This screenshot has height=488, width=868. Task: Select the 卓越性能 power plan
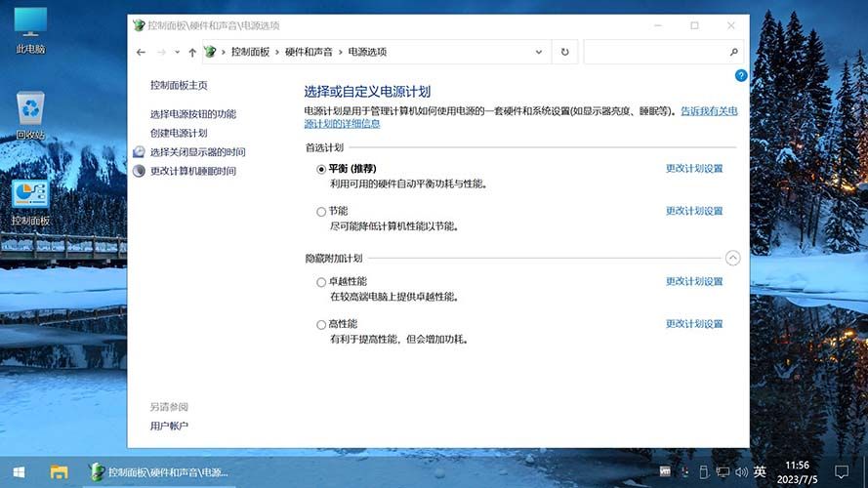pyautogui.click(x=321, y=282)
